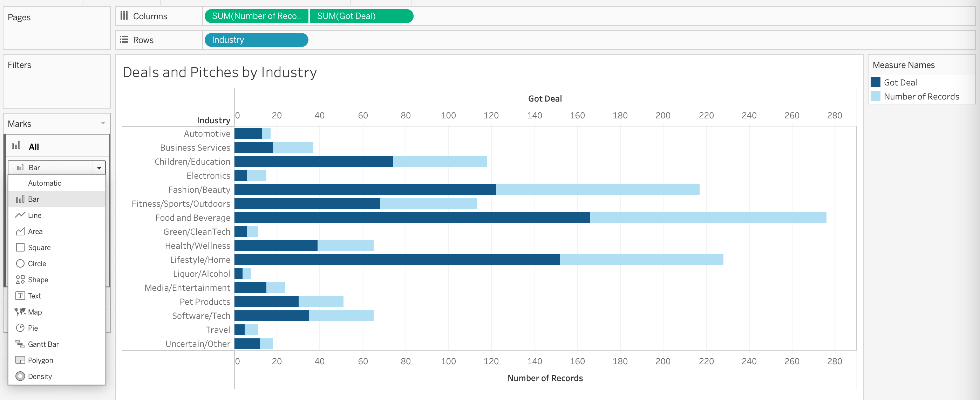The image size is (980, 400).
Task: Select the Line mark type icon
Action: [20, 215]
